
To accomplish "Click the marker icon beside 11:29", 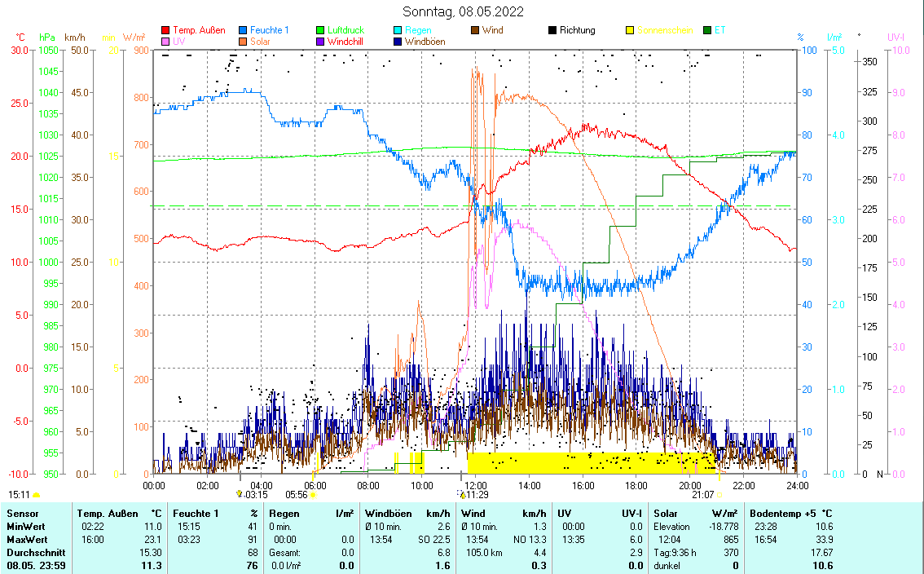I will coord(462,494).
